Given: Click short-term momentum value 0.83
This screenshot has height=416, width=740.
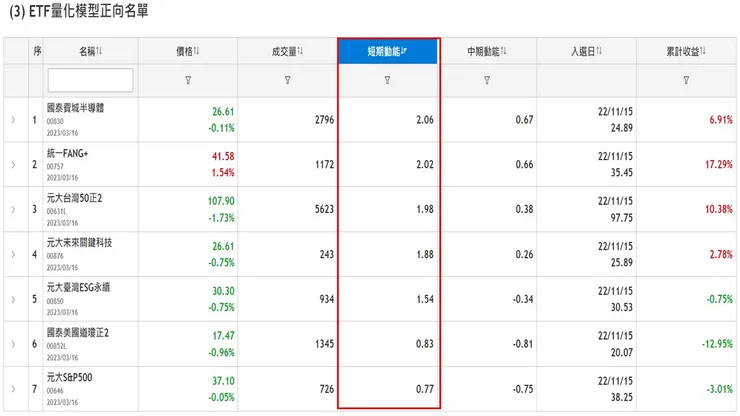Looking at the screenshot, I should click(x=425, y=344).
